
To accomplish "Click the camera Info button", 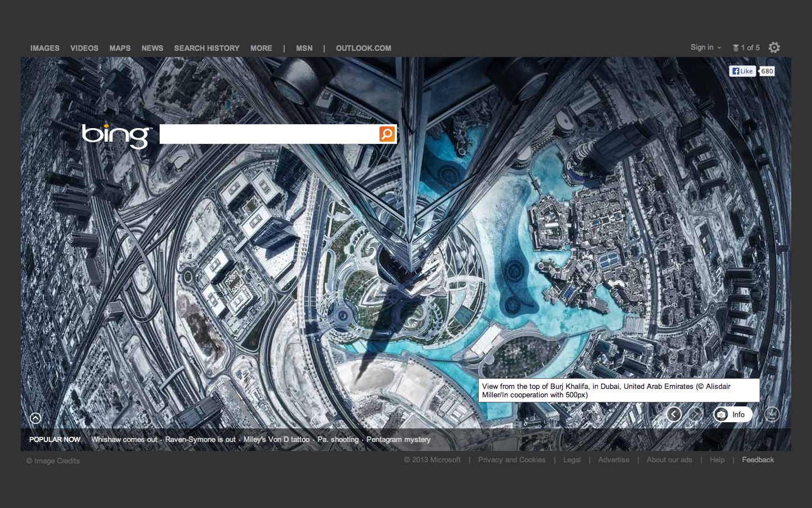I will tap(732, 414).
